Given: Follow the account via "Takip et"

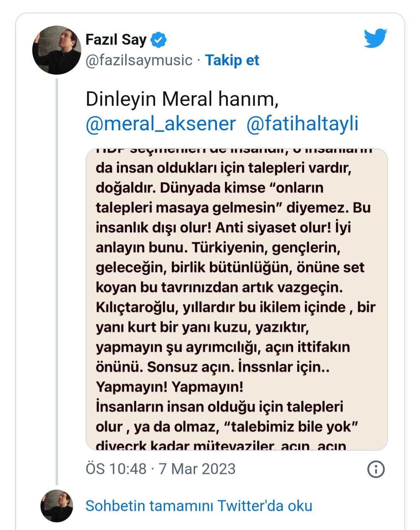Looking at the screenshot, I should pyautogui.click(x=232, y=60).
